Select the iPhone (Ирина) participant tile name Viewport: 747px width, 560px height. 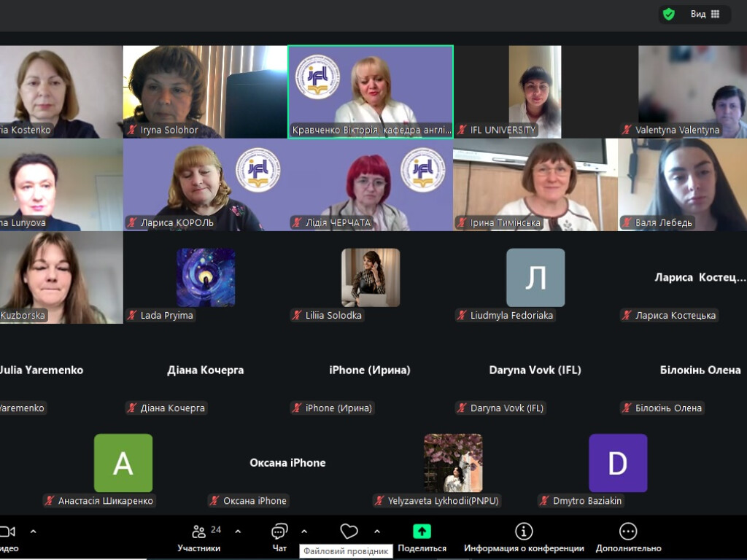point(370,370)
